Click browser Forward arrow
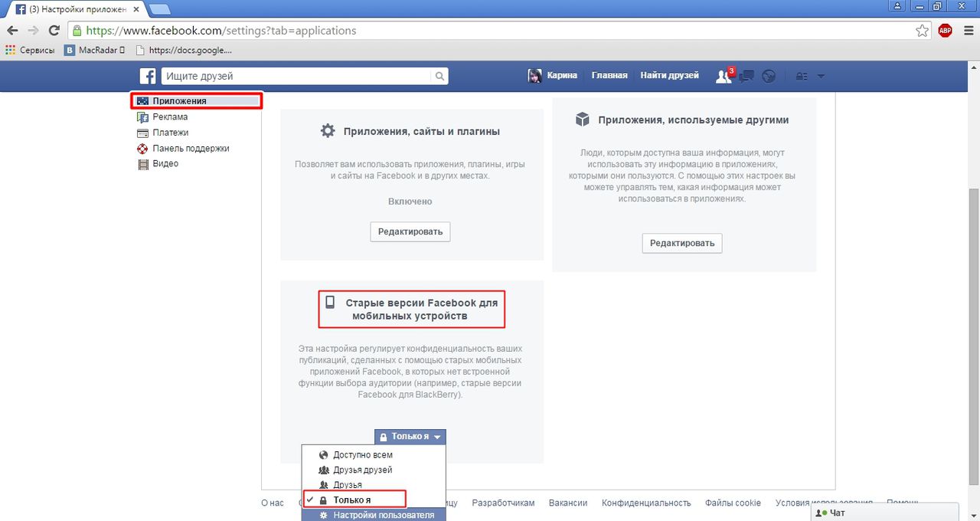980x521 pixels. point(33,31)
